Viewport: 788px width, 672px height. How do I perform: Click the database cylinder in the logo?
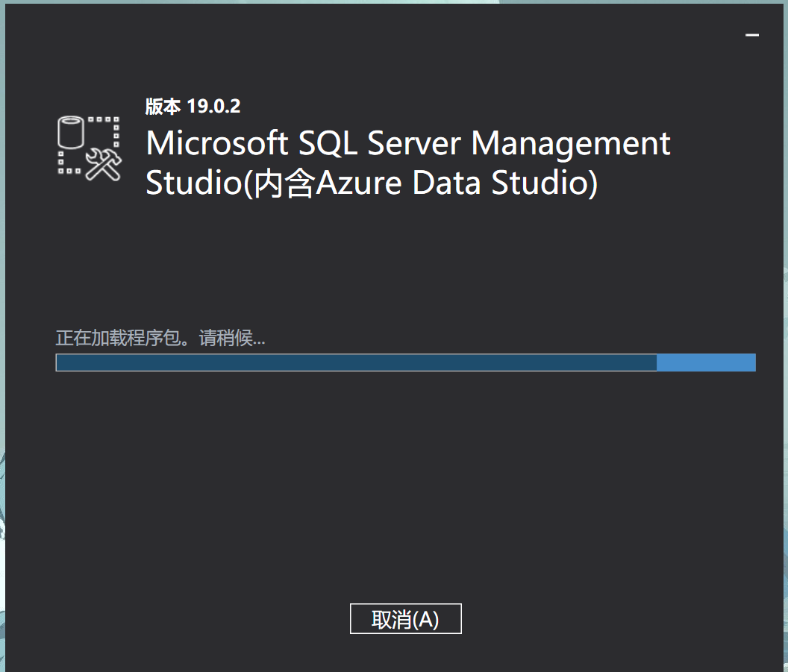pyautogui.click(x=69, y=134)
